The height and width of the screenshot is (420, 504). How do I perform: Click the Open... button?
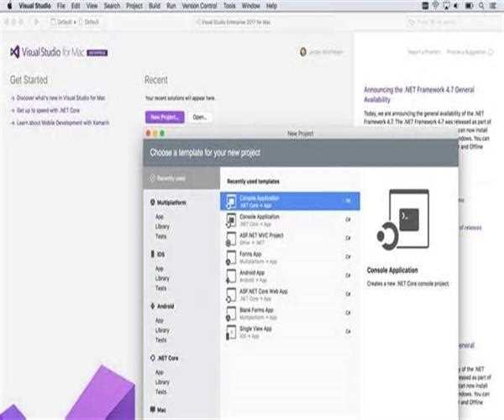200,117
